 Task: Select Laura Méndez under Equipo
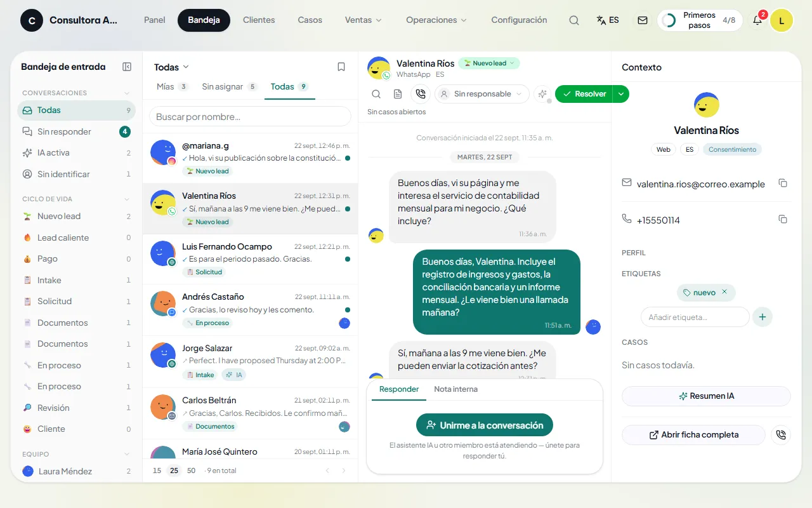[76, 471]
